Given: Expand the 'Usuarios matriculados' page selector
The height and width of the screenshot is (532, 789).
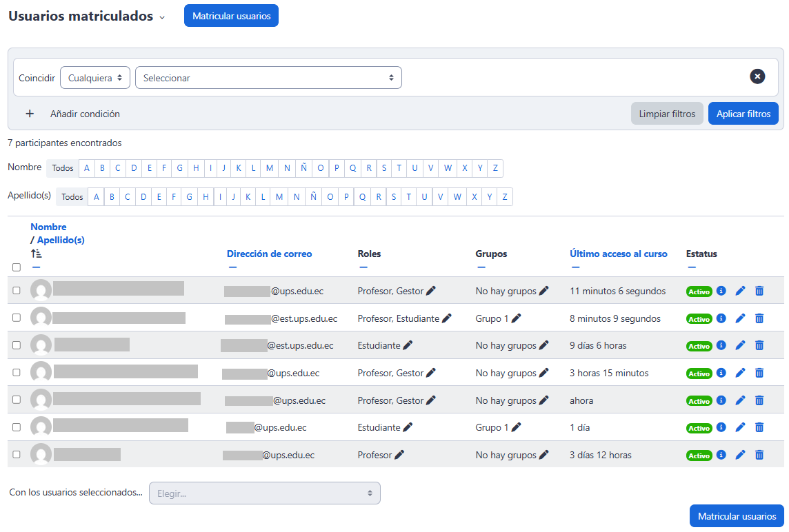Looking at the screenshot, I should coord(162,17).
